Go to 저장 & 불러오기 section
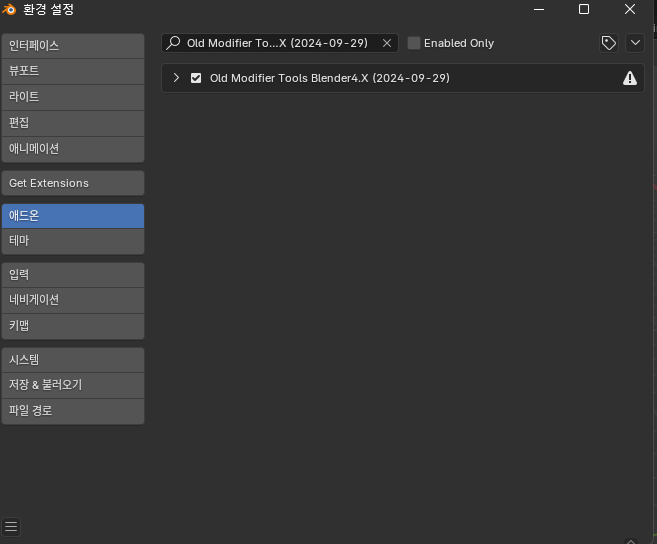The width and height of the screenshot is (657, 544). (x=73, y=385)
